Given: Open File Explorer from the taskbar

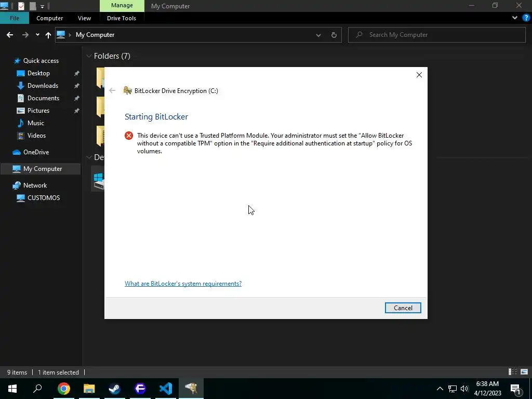Looking at the screenshot, I should tap(89, 389).
